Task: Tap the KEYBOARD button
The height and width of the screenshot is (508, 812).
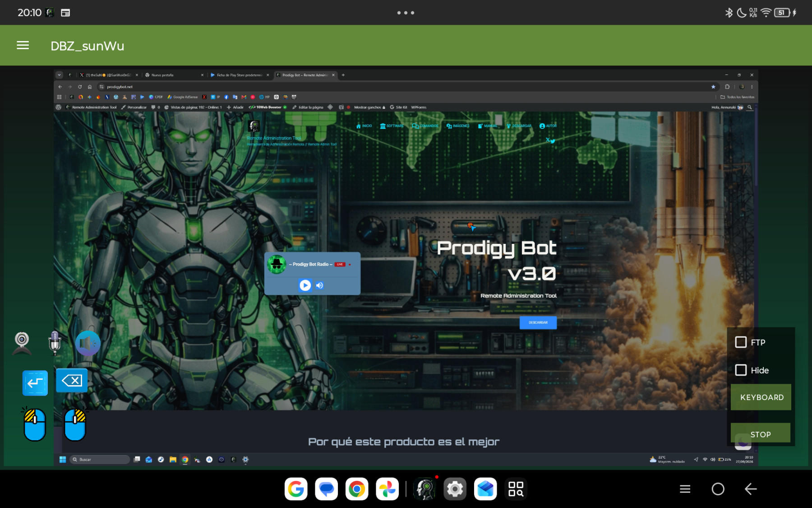Action: pos(761,397)
